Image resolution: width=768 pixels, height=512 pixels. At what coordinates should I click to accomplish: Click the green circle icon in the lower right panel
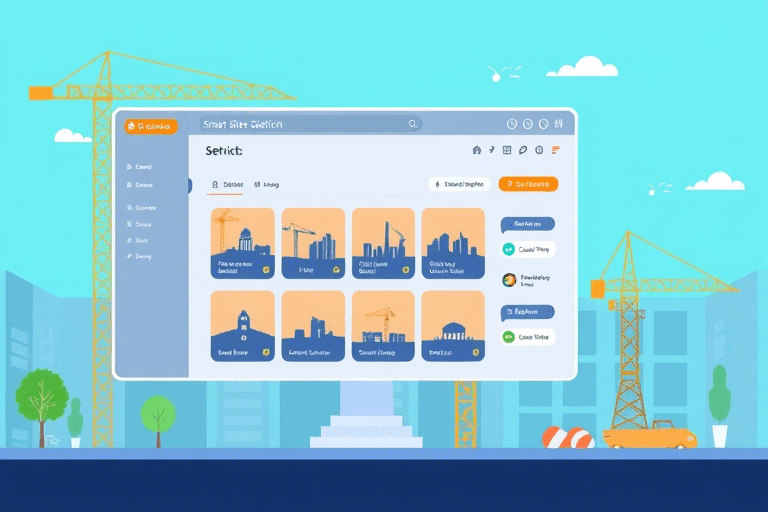tap(508, 338)
